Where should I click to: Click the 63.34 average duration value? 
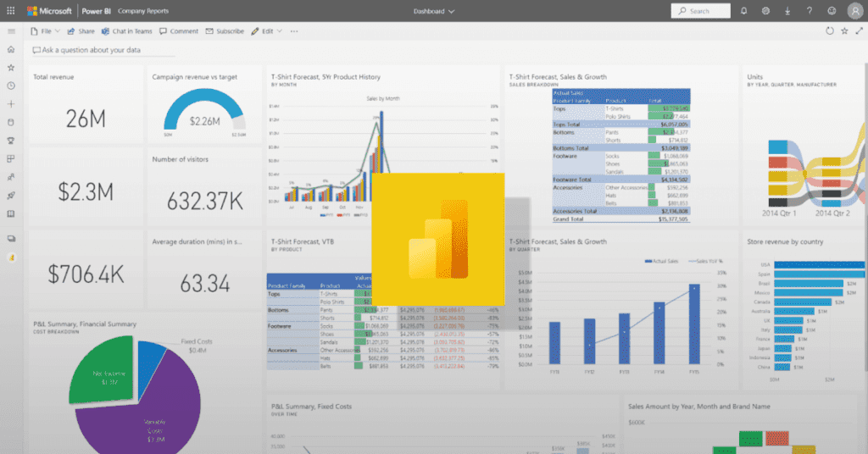tap(205, 284)
